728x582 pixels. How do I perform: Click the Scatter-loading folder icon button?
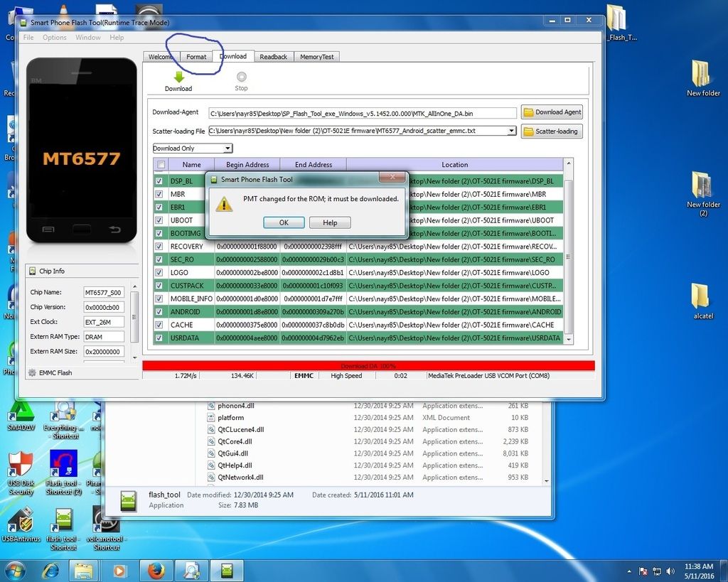(x=552, y=131)
